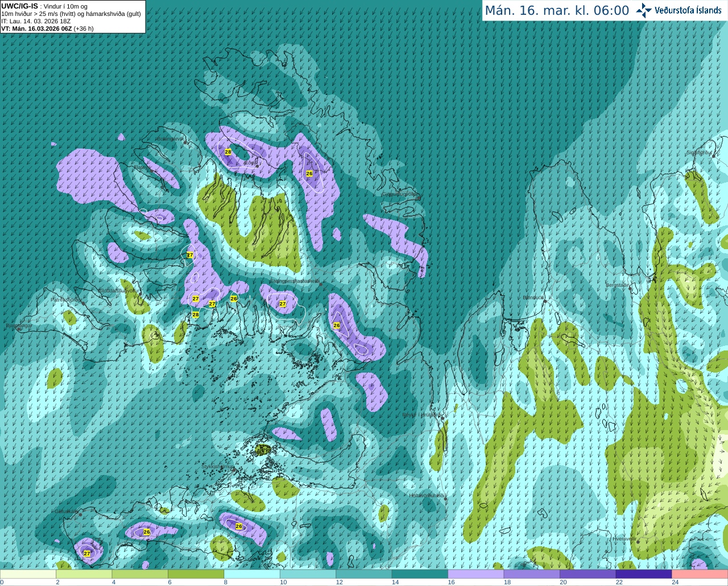Click the legend tick label '16'
The image size is (728, 586).
click(x=451, y=582)
